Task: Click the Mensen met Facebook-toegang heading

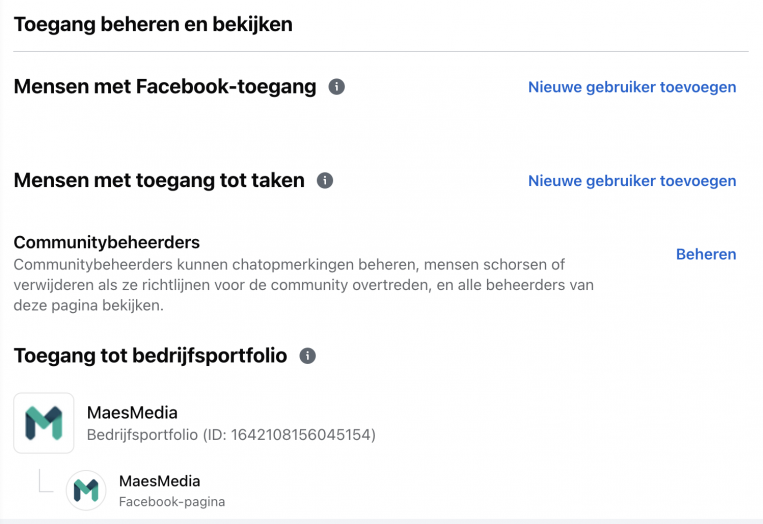Action: tap(165, 87)
